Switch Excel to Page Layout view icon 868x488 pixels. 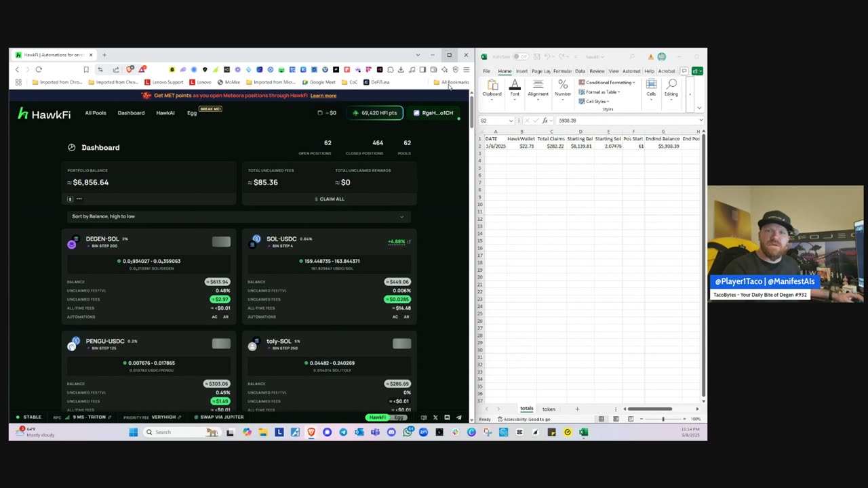[616, 419]
